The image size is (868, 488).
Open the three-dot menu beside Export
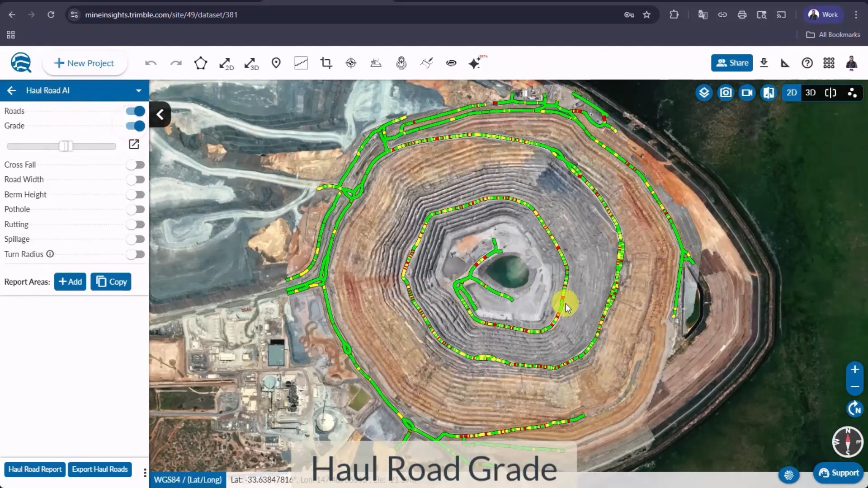coord(145,473)
